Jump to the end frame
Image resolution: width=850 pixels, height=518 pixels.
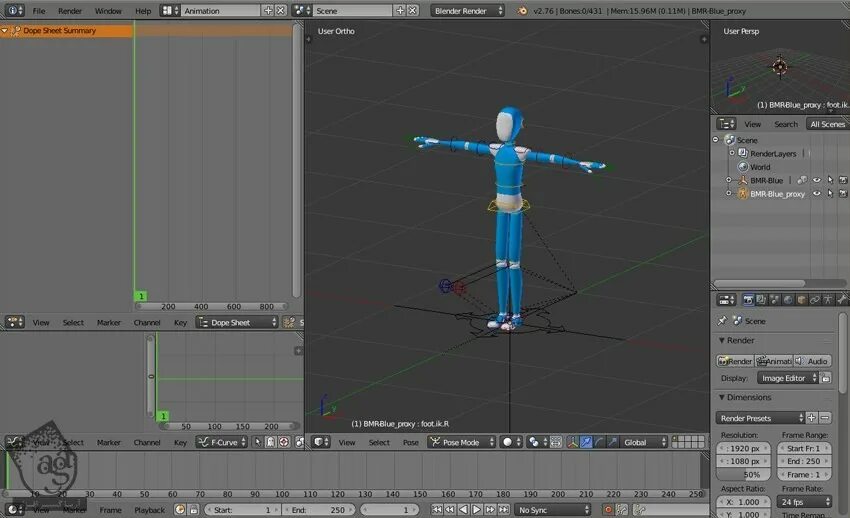(x=504, y=510)
